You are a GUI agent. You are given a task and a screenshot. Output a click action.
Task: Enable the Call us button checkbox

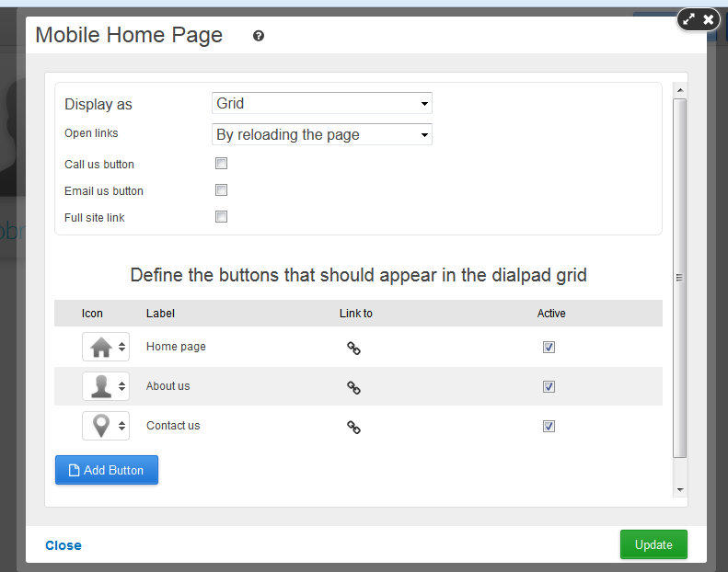222,164
